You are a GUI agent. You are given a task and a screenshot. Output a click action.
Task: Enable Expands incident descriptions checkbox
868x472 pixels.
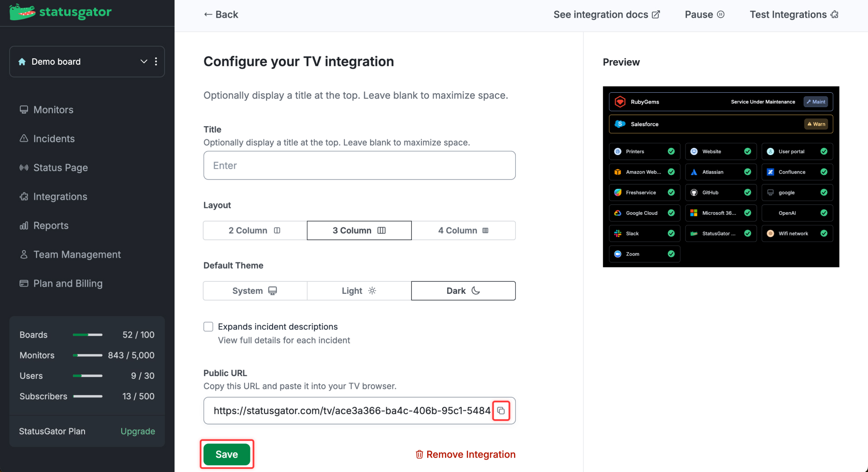(x=208, y=326)
